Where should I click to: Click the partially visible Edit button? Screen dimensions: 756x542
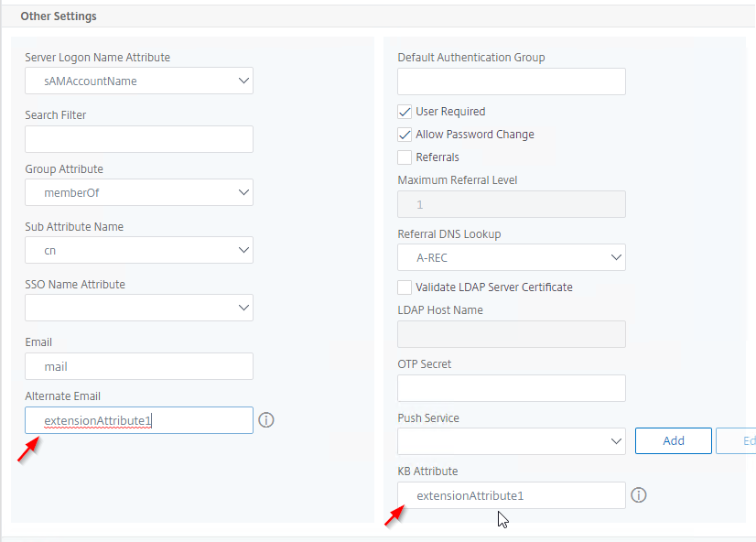tap(736, 440)
